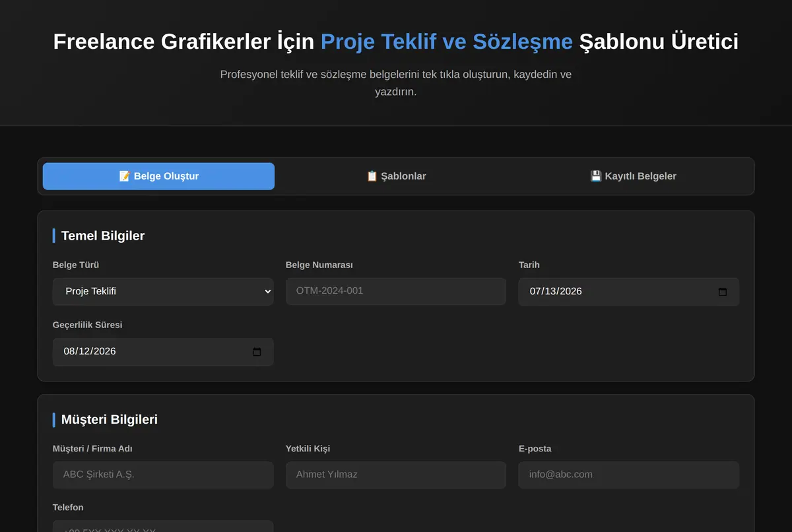Image resolution: width=792 pixels, height=532 pixels.
Task: Click the Belge Türü label
Action: 76,265
